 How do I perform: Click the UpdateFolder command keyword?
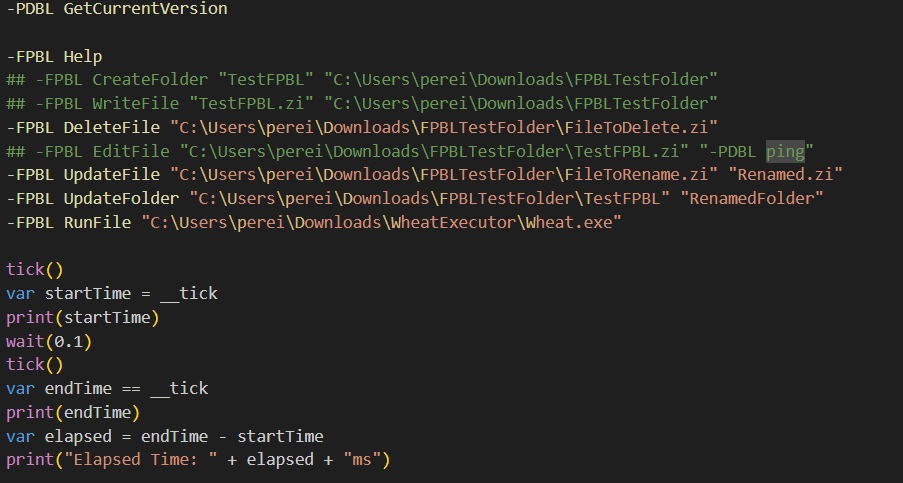point(122,198)
